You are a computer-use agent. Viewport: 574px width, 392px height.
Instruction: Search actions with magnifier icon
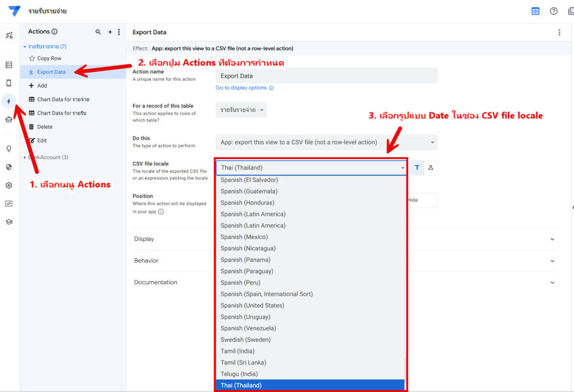point(98,32)
